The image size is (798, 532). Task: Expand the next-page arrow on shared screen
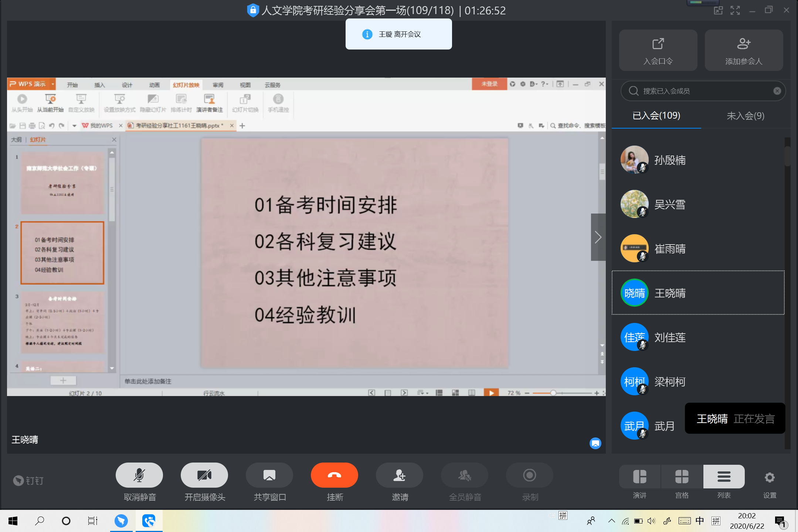598,237
